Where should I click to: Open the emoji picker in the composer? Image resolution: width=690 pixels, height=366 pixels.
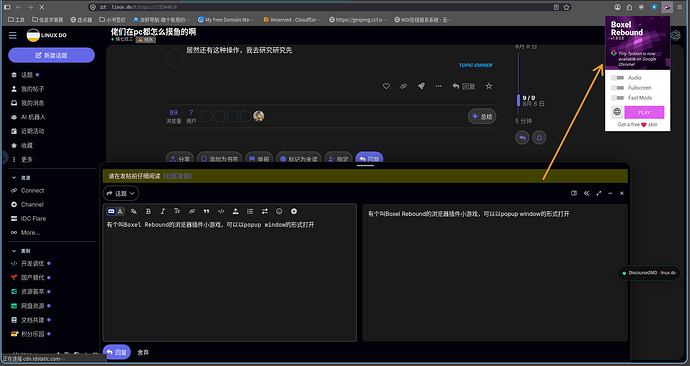coord(279,212)
